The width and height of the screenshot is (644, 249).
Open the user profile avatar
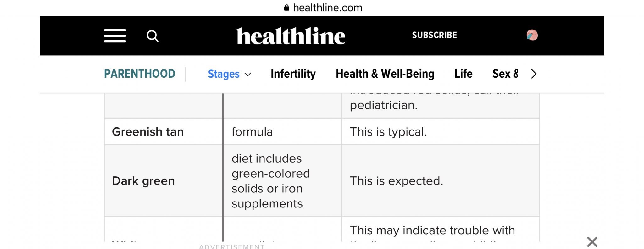(532, 35)
